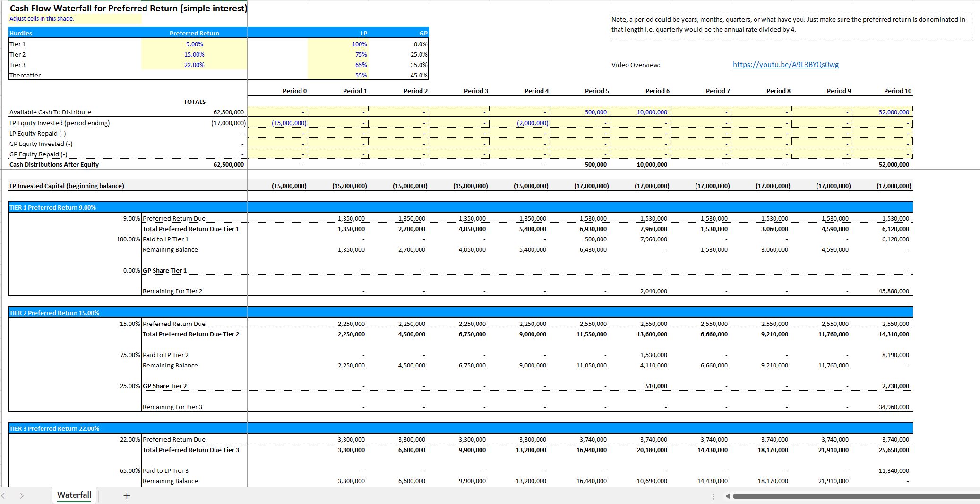
Task: Click the right arrow of the horizontal scrollbar
Action: point(975,495)
